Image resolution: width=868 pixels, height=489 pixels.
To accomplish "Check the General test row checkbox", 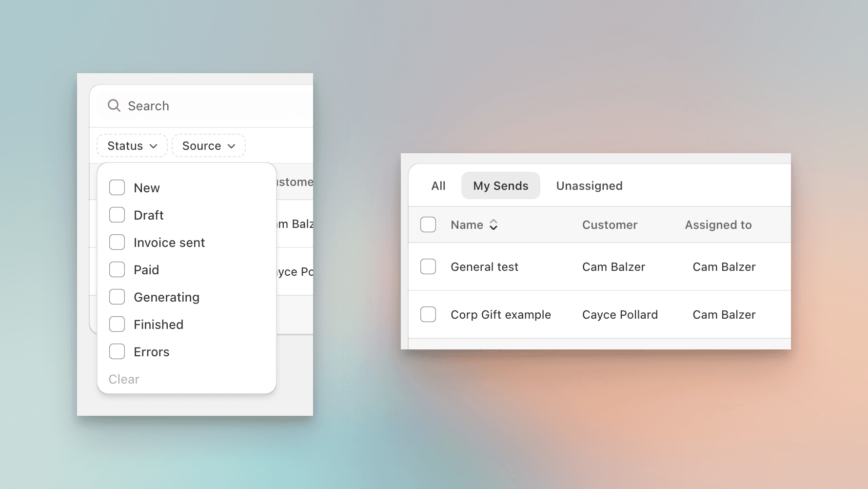I will click(x=428, y=266).
